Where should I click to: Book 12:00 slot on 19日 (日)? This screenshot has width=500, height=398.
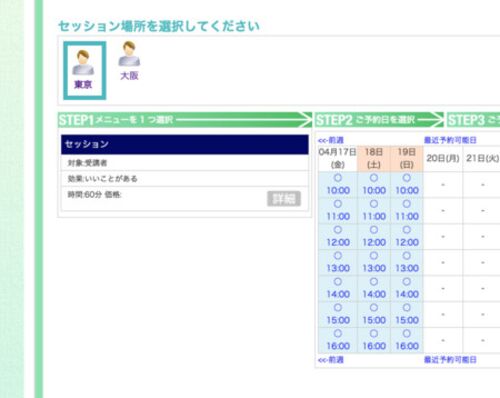(x=407, y=237)
